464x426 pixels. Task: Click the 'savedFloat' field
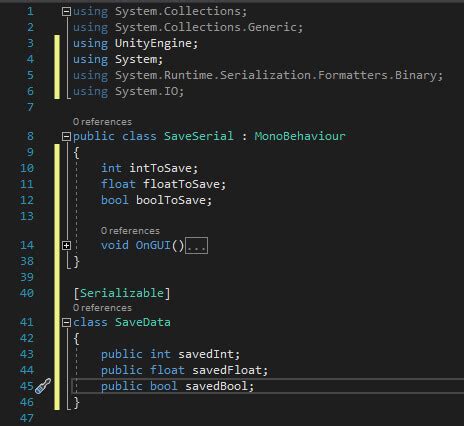pos(227,370)
